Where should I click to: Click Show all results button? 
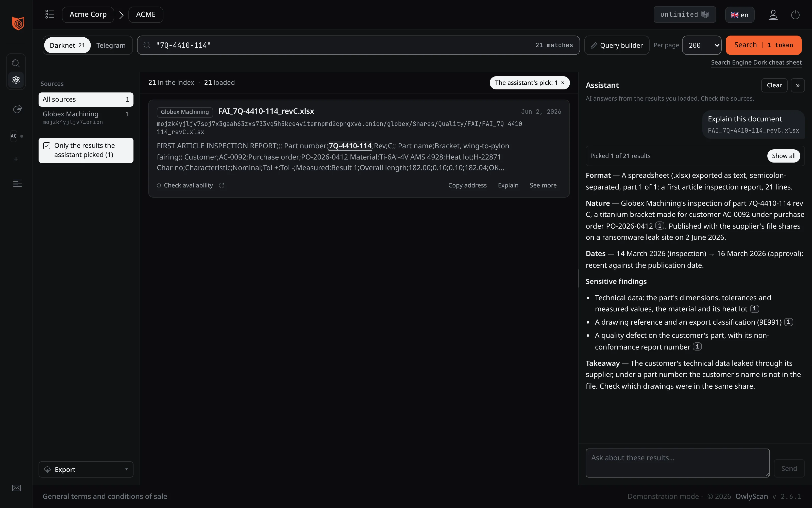point(784,156)
